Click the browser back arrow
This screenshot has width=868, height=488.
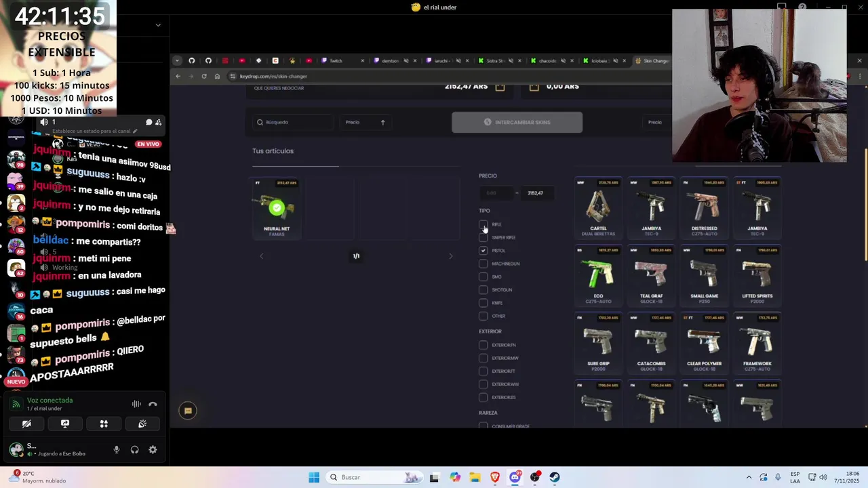tap(178, 76)
